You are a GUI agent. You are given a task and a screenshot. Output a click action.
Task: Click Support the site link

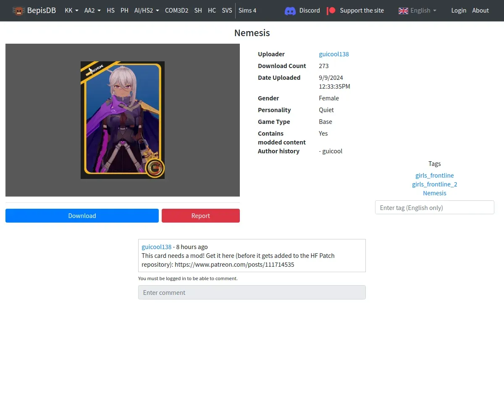tap(362, 10)
